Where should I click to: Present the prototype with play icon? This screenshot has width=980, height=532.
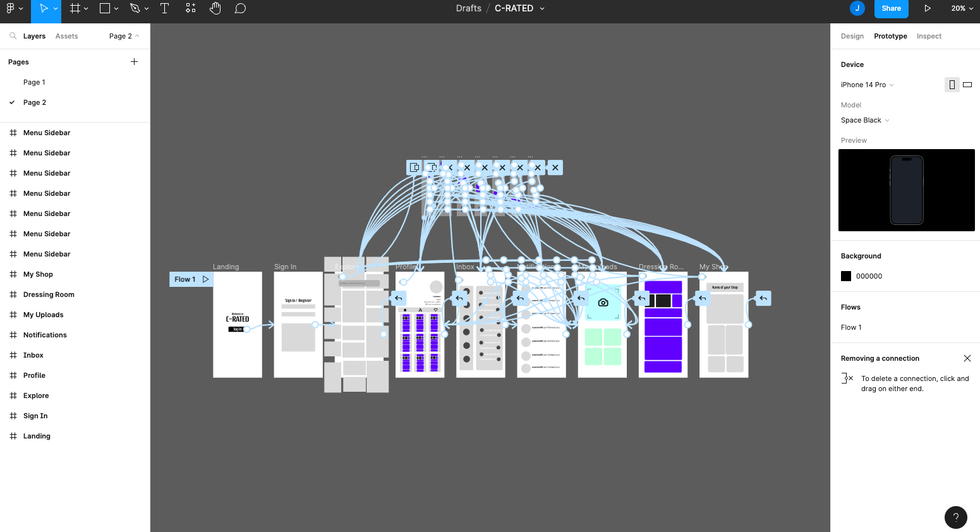[x=928, y=8]
